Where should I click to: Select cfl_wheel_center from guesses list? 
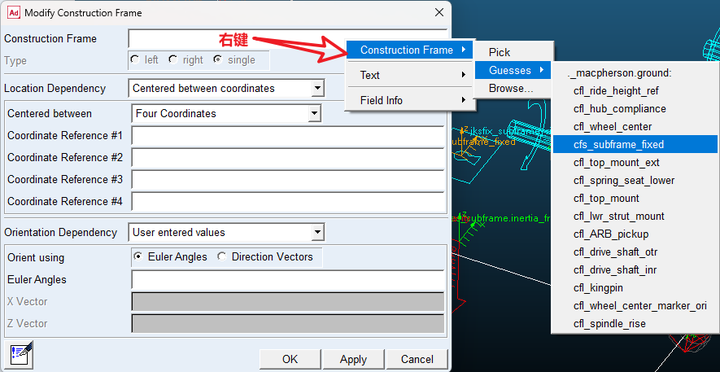coord(635,127)
